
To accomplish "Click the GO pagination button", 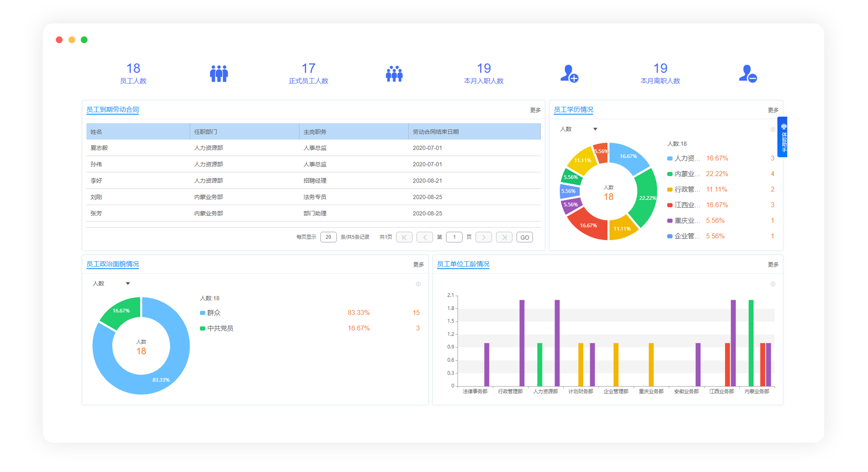I will [525, 237].
